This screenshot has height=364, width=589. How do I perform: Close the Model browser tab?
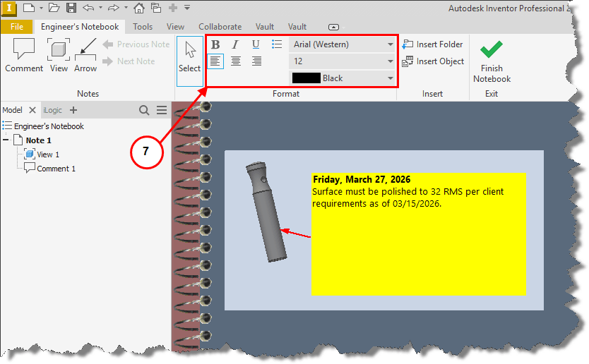(x=32, y=110)
